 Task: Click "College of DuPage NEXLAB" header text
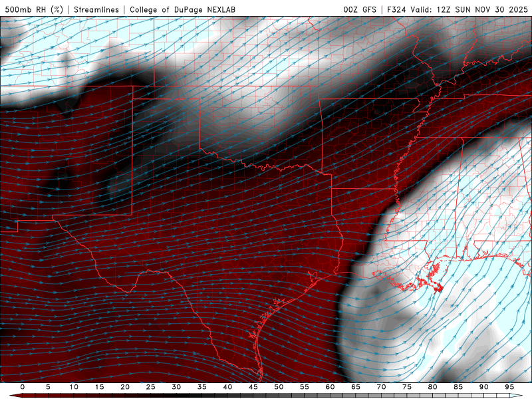click(182, 9)
